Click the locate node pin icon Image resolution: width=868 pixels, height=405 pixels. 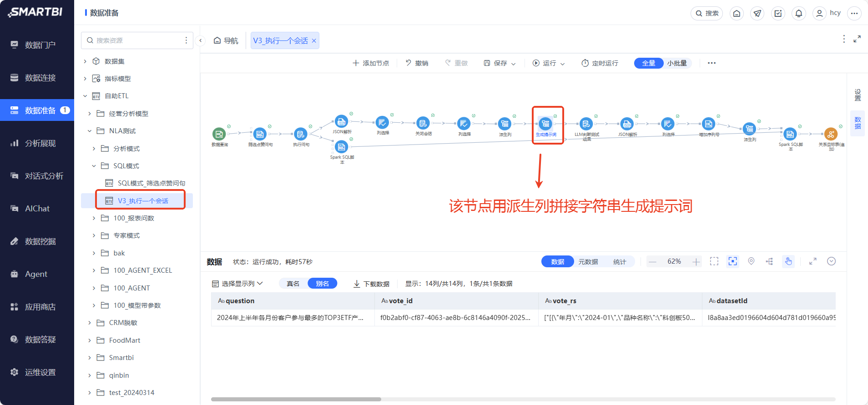coord(751,261)
